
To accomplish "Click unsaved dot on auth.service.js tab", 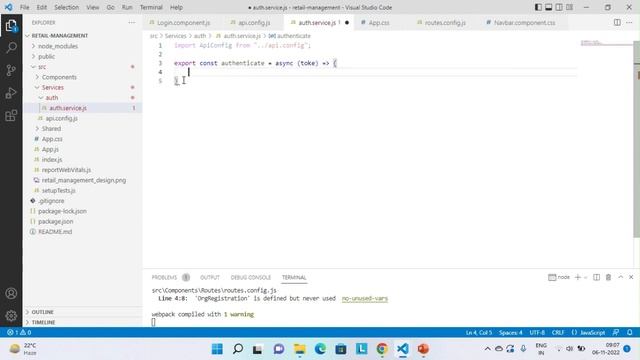I will pyautogui.click(x=347, y=23).
